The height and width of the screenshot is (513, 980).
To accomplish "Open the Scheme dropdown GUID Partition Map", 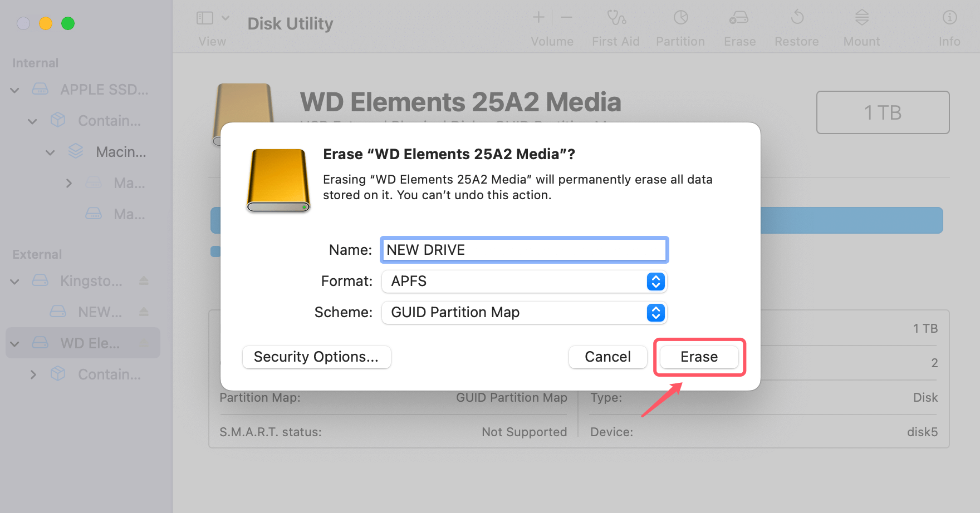I will pos(523,313).
